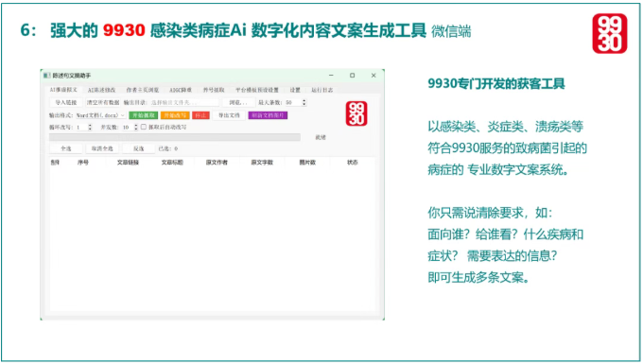
Task: Click the 9930 logo inside the app window
Action: pyautogui.click(x=356, y=113)
